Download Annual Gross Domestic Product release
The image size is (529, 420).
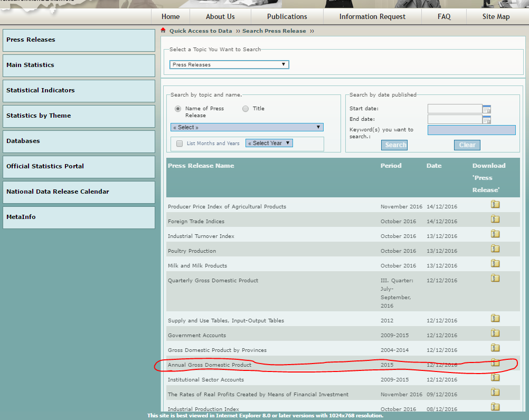495,362
